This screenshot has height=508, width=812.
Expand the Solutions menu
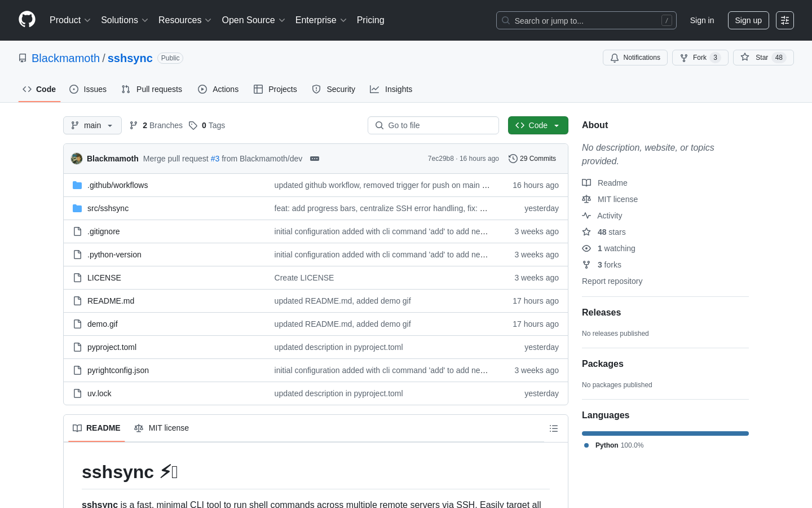125,20
